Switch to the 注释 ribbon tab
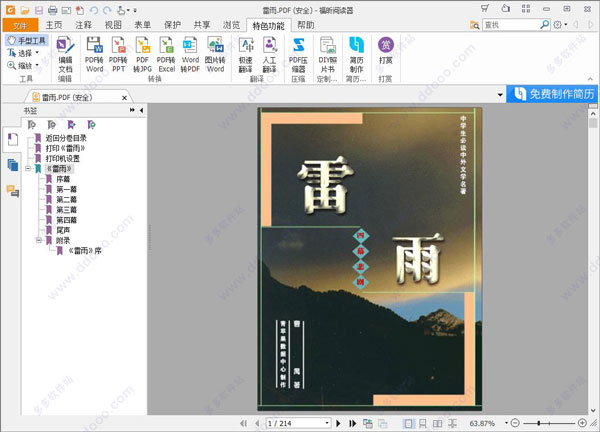600x432 pixels. 83,25
